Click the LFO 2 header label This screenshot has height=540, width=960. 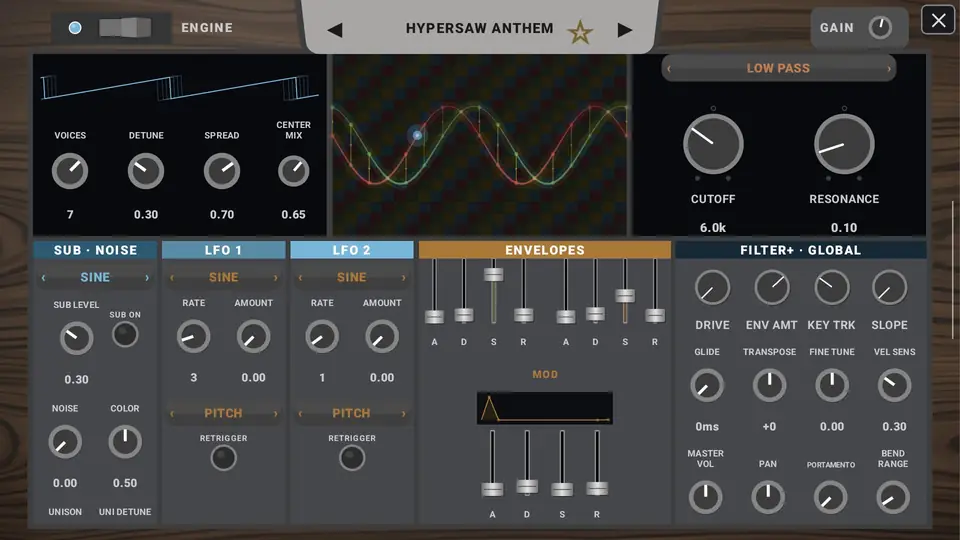tap(351, 250)
